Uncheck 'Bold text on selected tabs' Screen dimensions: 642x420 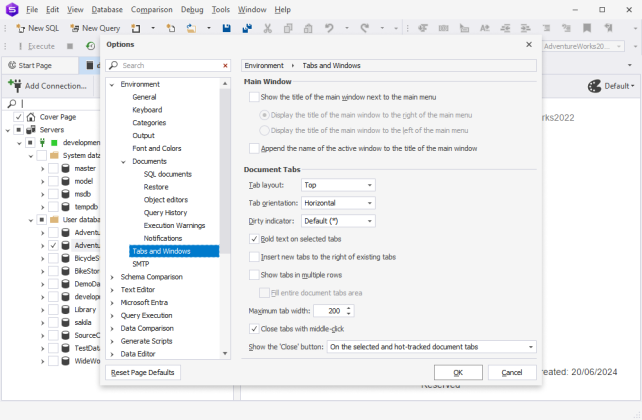pos(254,239)
